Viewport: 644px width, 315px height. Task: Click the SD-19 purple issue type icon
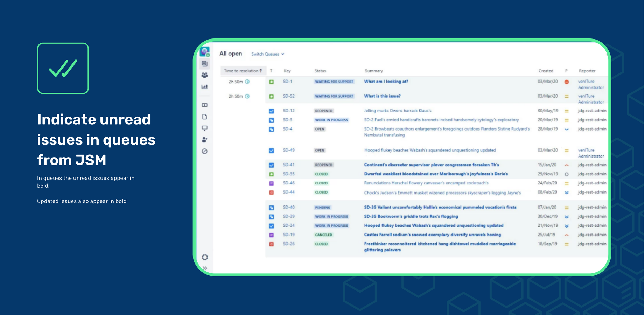pyautogui.click(x=271, y=235)
